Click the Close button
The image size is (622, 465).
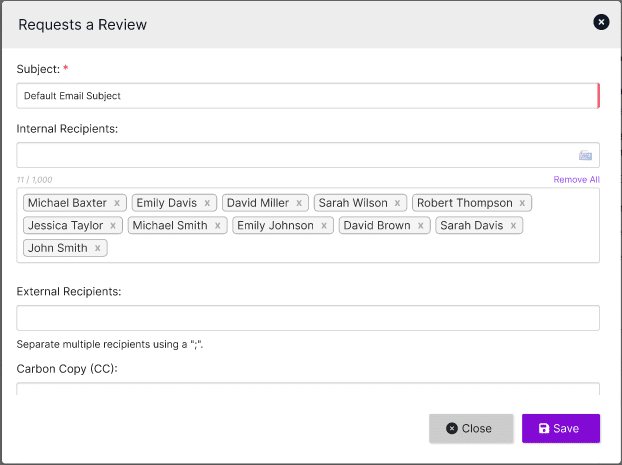click(471, 428)
